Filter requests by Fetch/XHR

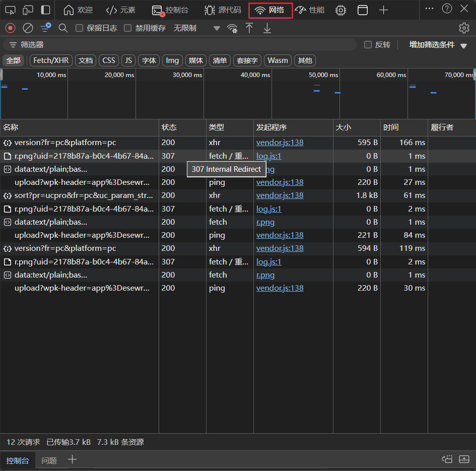point(50,60)
